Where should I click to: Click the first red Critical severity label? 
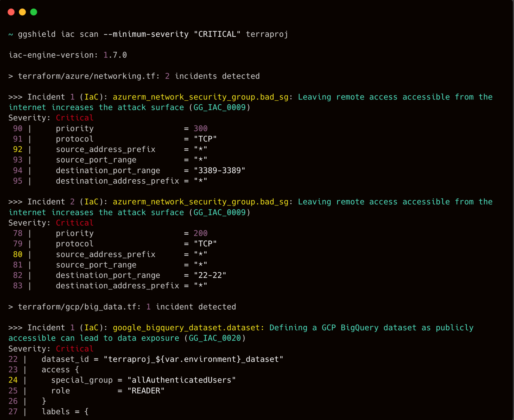[75, 118]
